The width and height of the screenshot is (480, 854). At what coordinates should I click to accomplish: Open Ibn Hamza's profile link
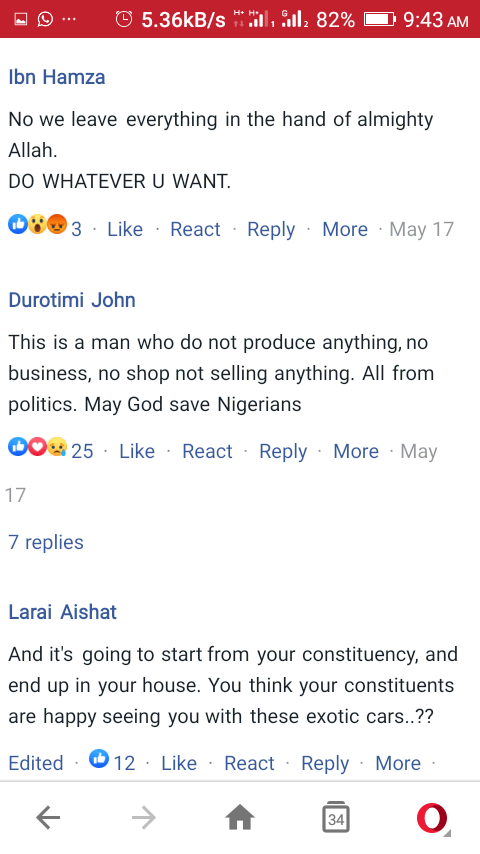pyautogui.click(x=57, y=77)
